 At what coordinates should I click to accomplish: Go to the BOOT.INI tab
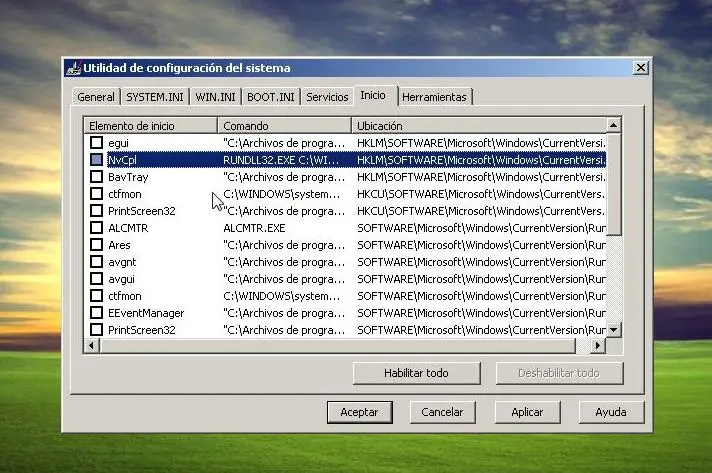click(x=271, y=97)
